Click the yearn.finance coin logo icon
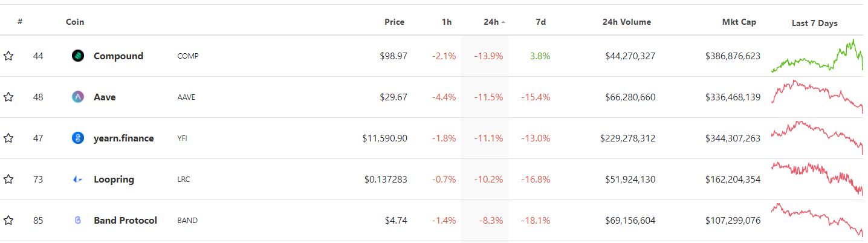Viewport: 868px width, 243px height. (77, 138)
